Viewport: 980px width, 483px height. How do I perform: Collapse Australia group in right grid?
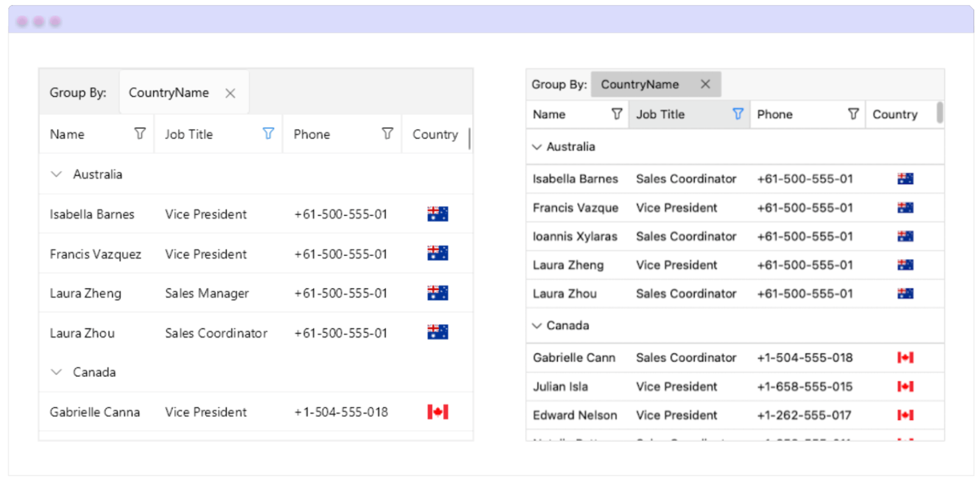coord(537,147)
